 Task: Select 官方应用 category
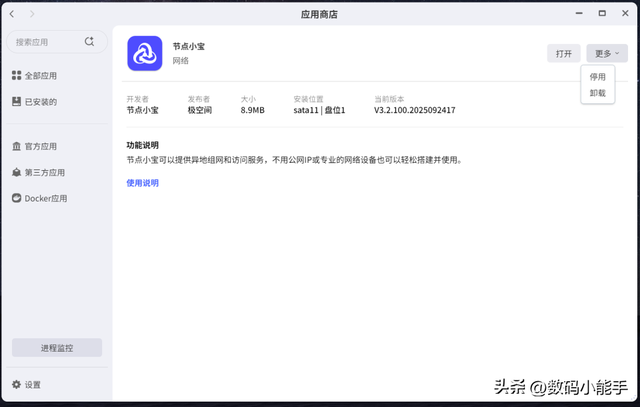pyautogui.click(x=40, y=146)
